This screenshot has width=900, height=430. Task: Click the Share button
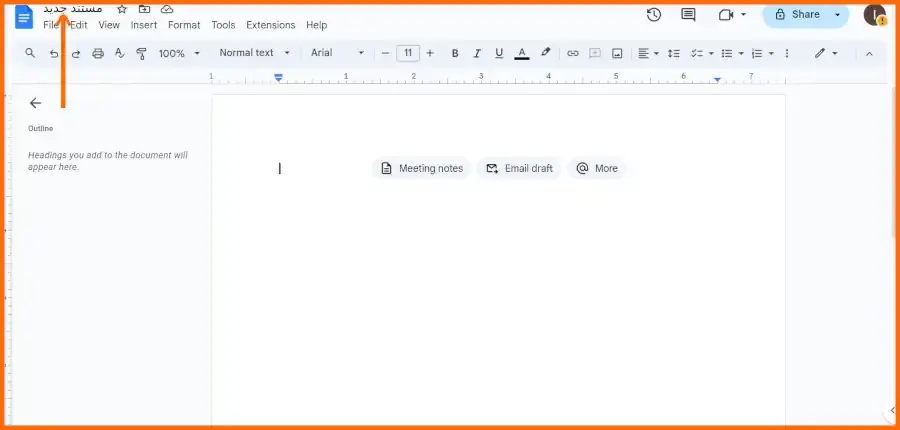click(798, 14)
